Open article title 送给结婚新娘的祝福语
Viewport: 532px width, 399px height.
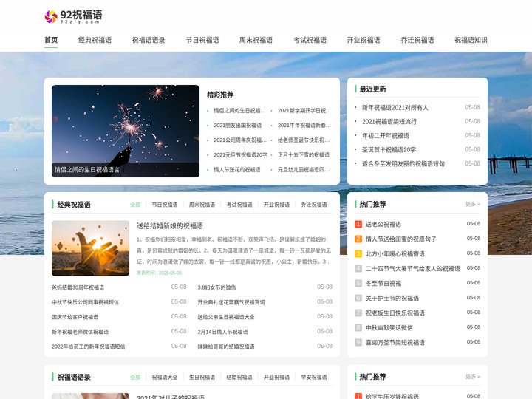170,226
